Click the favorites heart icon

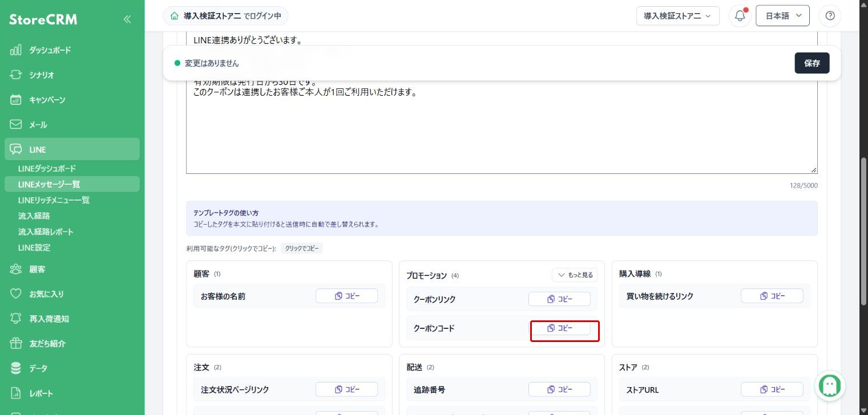tap(16, 294)
